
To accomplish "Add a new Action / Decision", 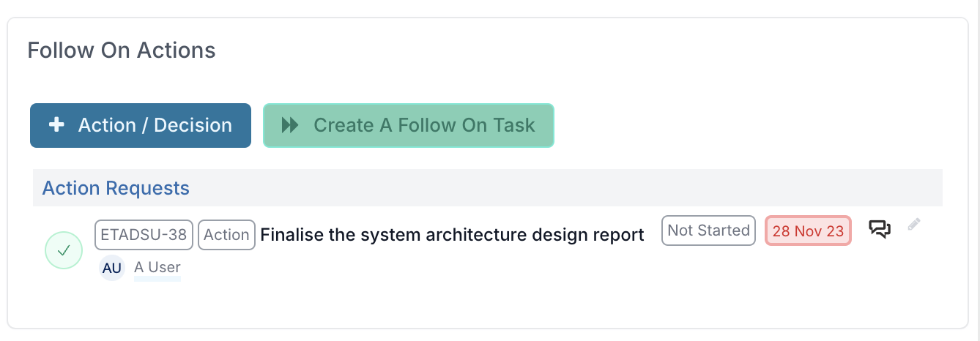I will click(x=141, y=125).
